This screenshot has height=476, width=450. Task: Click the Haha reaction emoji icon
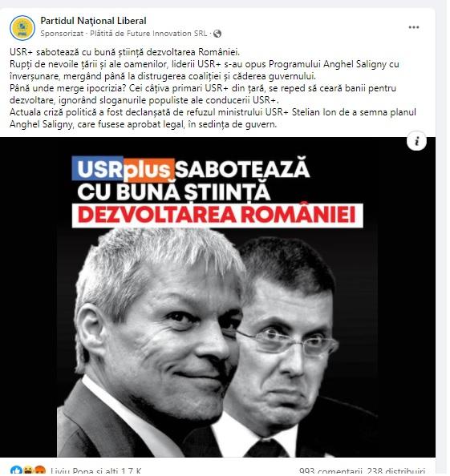(28, 471)
